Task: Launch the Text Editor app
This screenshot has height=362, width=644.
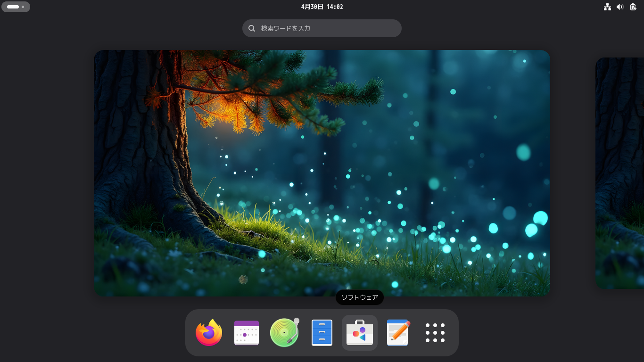Action: 397,333
